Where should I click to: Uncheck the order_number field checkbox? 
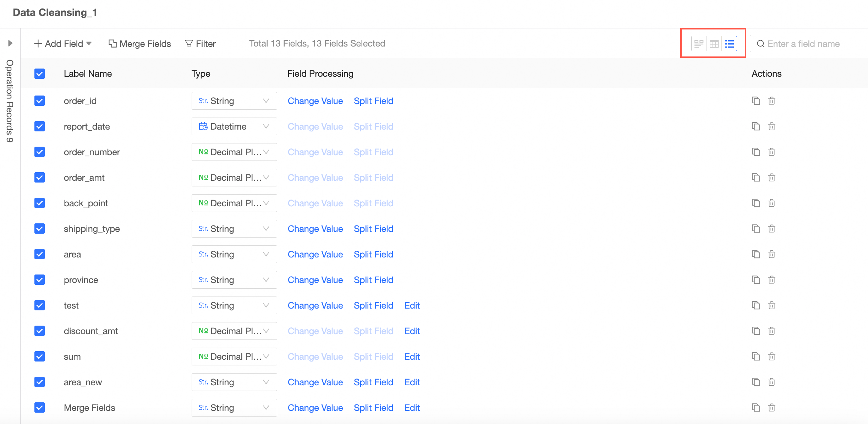click(39, 152)
